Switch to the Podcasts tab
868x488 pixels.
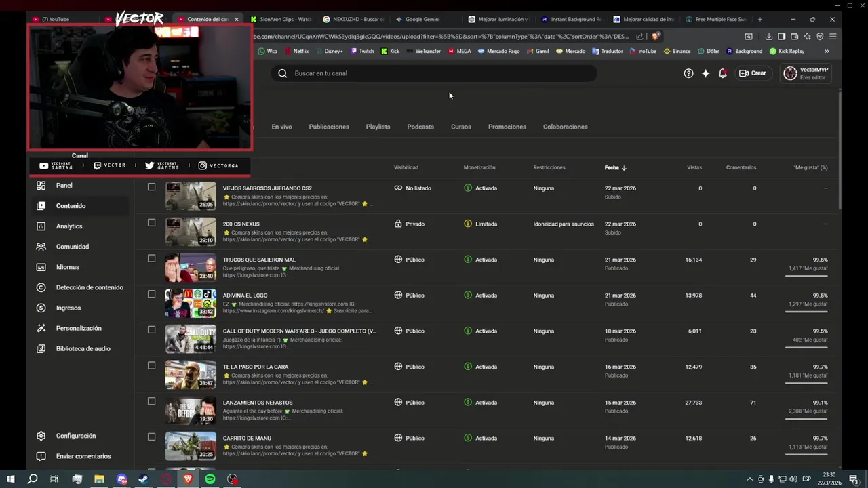pyautogui.click(x=420, y=127)
